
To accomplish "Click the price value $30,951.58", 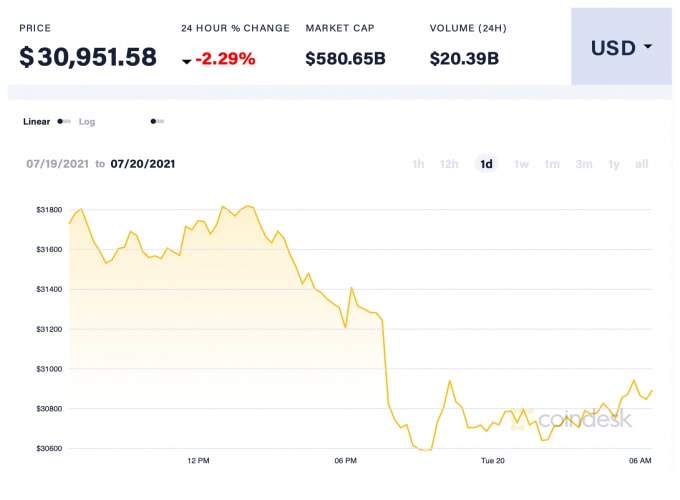I will [88, 57].
